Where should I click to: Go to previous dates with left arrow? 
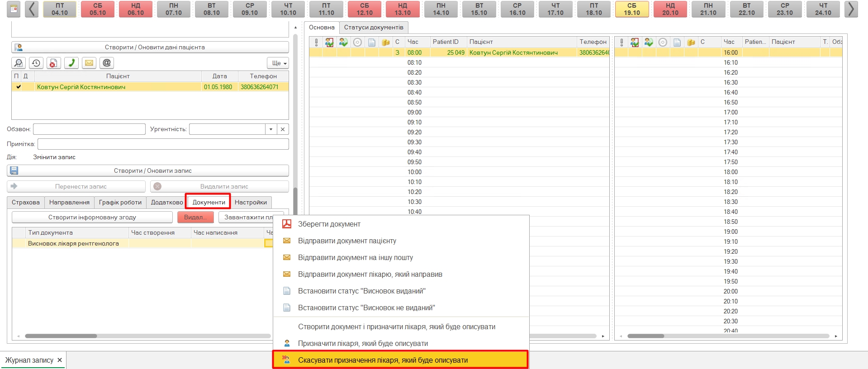[x=31, y=9]
